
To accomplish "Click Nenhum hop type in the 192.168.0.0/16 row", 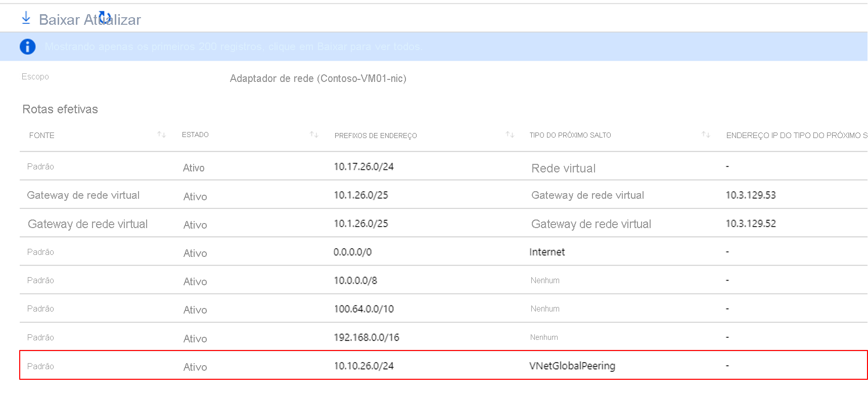I will pyautogui.click(x=544, y=337).
